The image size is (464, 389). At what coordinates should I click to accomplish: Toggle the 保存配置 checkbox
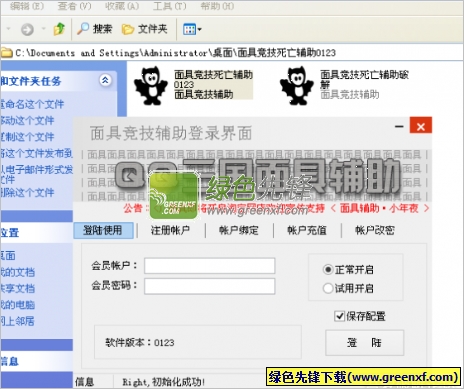pos(339,316)
